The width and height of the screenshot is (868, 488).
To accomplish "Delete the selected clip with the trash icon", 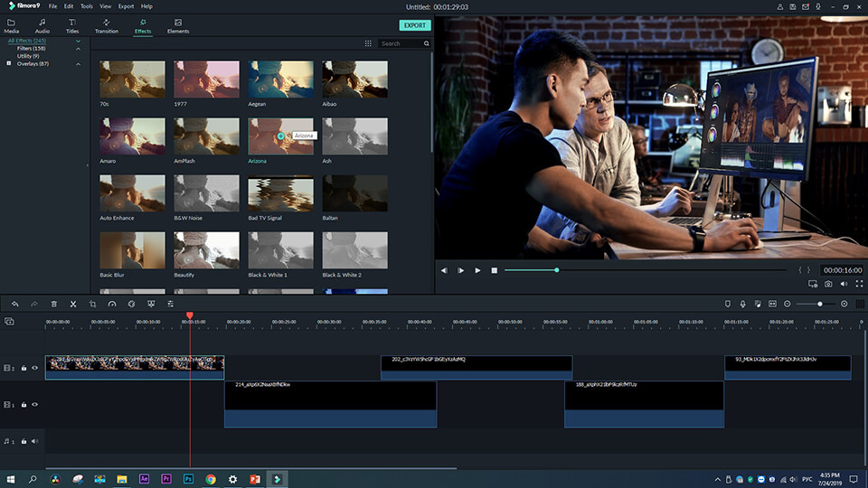I will coord(53,304).
